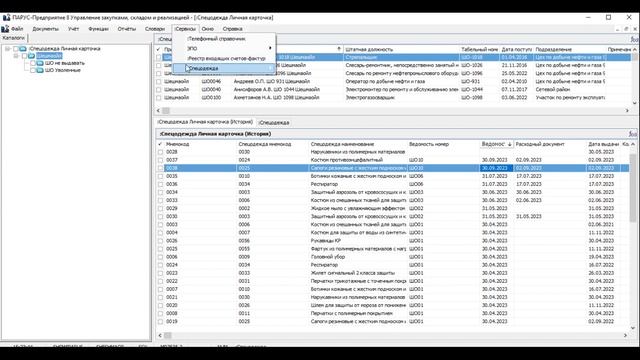Click the history table vertical scrollbar thumb
640x360 pixels.
633,188
